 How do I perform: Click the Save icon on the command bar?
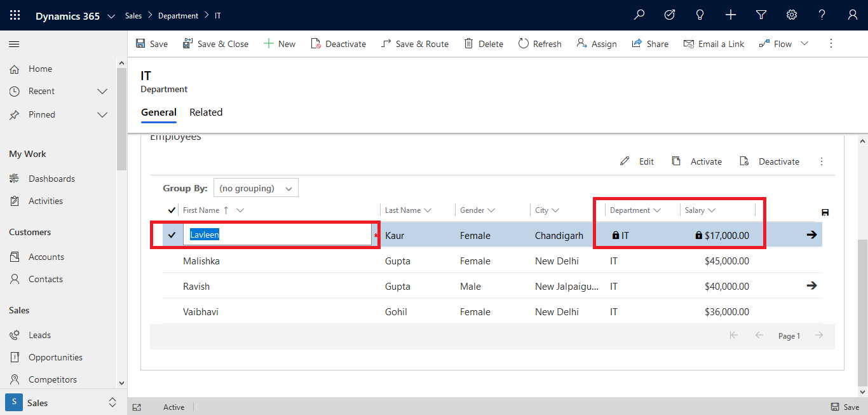(141, 43)
